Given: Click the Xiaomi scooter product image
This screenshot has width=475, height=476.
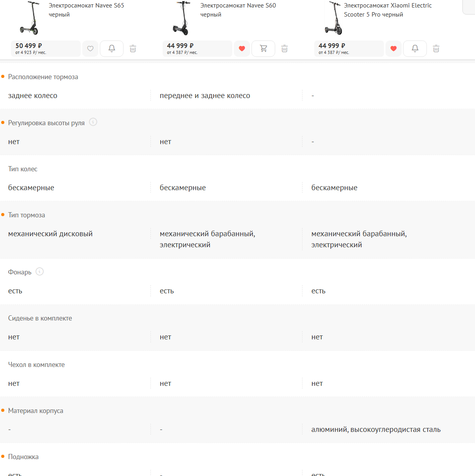Looking at the screenshot, I should point(333,18).
